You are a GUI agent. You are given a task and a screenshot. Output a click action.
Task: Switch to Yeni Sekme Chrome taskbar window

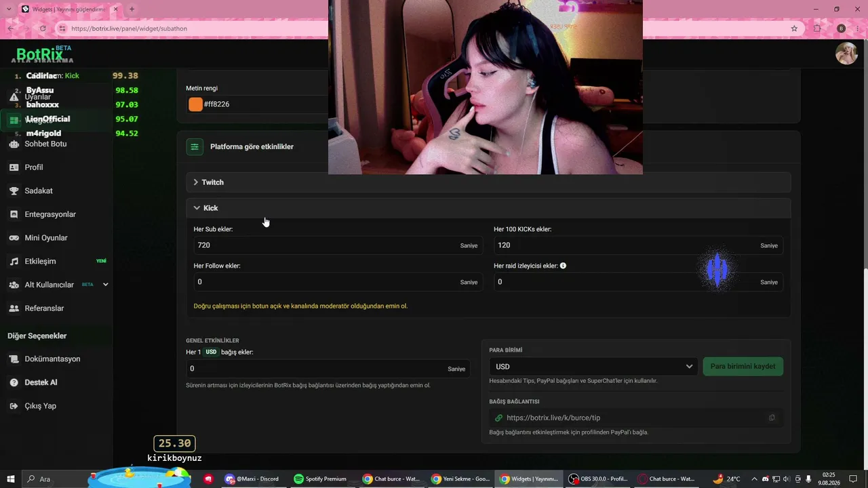point(460,479)
